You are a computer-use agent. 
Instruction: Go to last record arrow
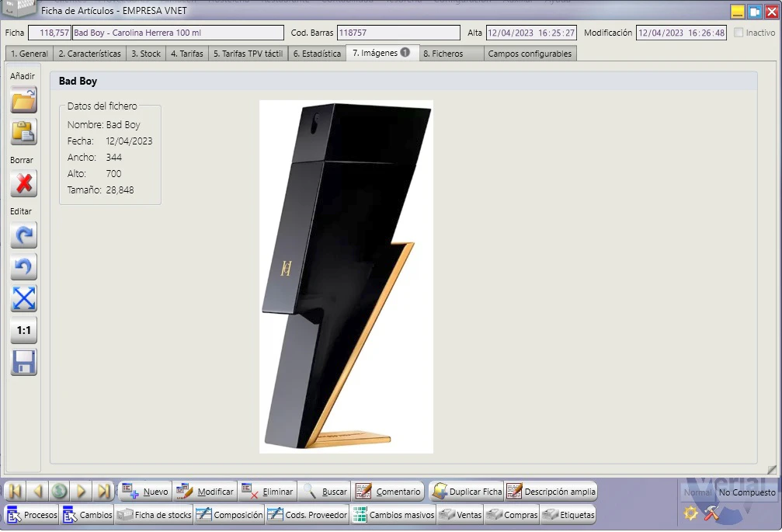point(103,492)
